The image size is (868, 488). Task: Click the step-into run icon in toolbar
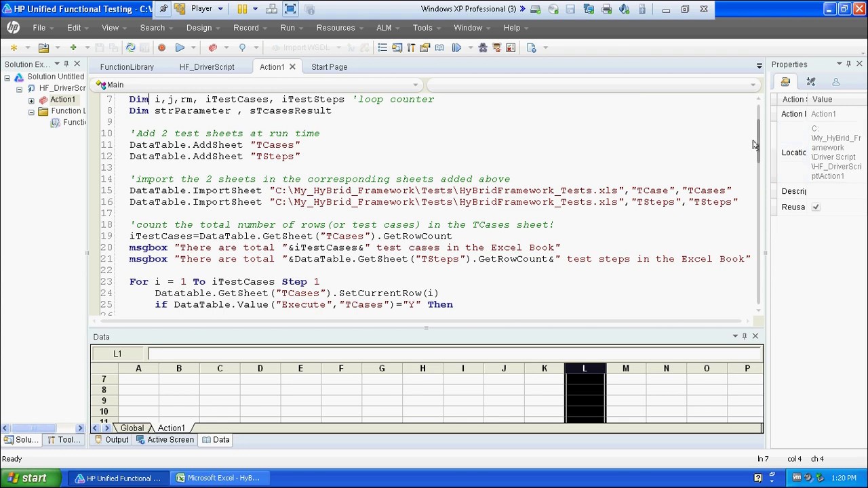point(456,47)
